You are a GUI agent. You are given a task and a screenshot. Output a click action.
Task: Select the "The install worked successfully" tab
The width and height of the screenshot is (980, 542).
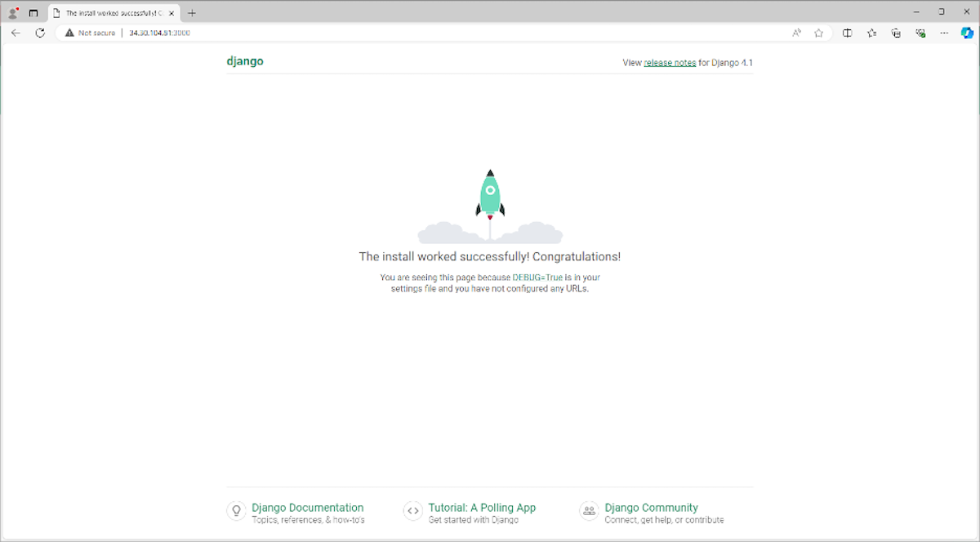113,13
